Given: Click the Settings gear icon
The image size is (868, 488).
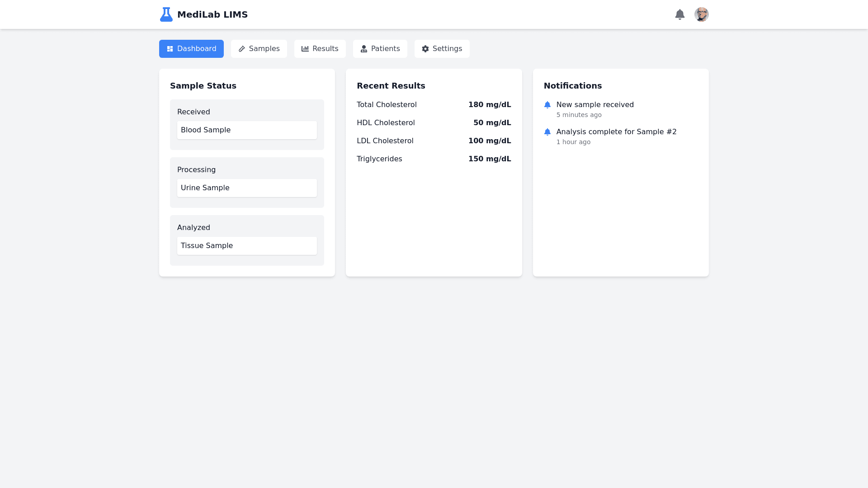Looking at the screenshot, I should [425, 49].
